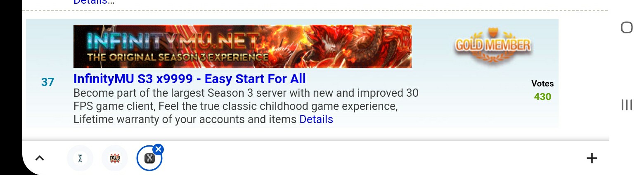The height and width of the screenshot is (175, 644).
Task: Switch to the MU logo tab
Action: pyautogui.click(x=115, y=158)
